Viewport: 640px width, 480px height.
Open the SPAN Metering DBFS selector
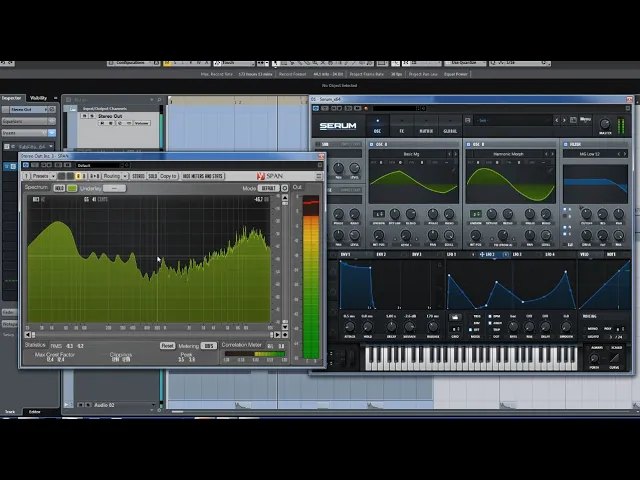pos(209,346)
